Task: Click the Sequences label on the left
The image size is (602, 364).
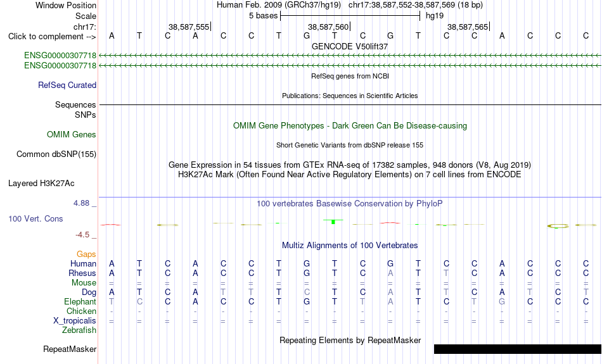Action: tap(75, 104)
